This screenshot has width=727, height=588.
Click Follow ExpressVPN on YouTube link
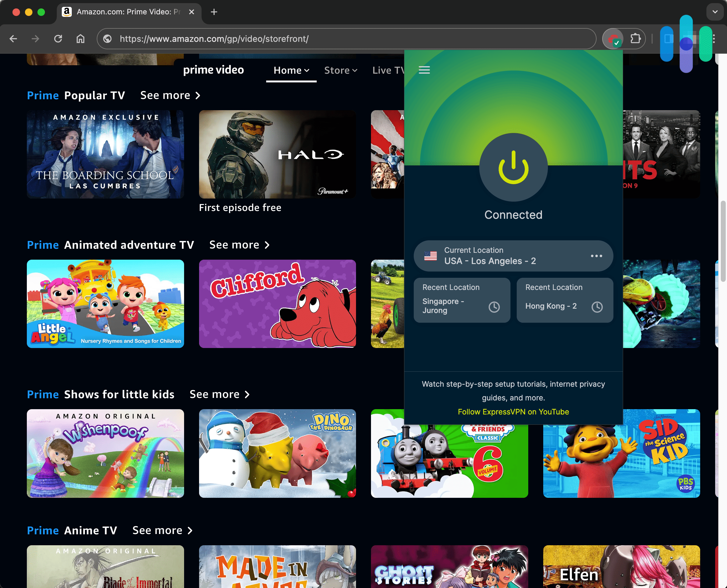[514, 412]
